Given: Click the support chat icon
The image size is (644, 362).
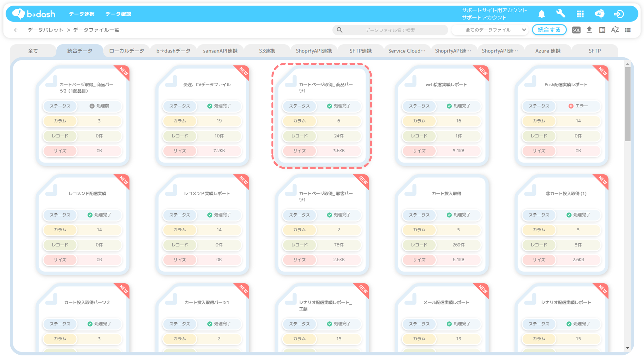Looking at the screenshot, I should point(600,14).
